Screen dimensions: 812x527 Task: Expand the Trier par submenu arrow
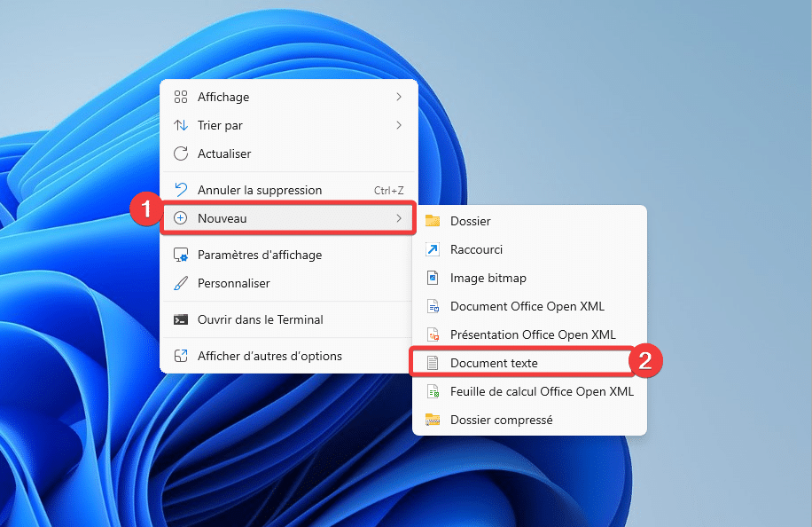[399, 125]
